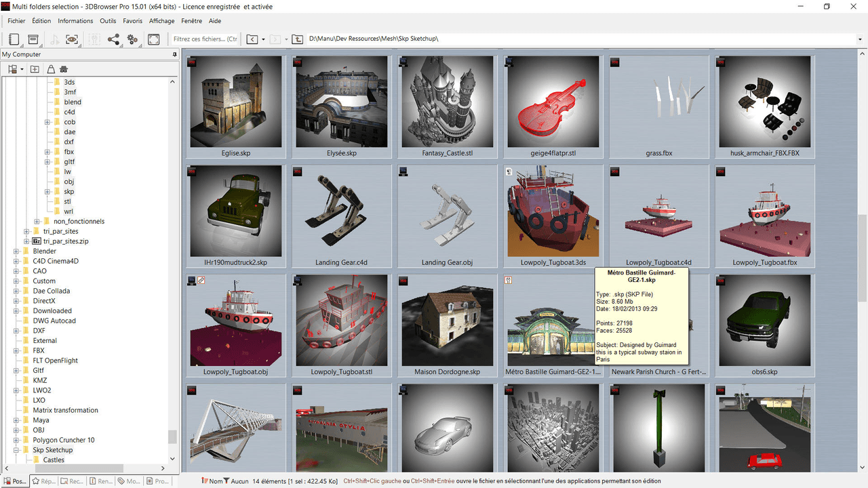This screenshot has height=488, width=868.
Task: Open the tree view options dropdown arrow
Action: click(22, 69)
